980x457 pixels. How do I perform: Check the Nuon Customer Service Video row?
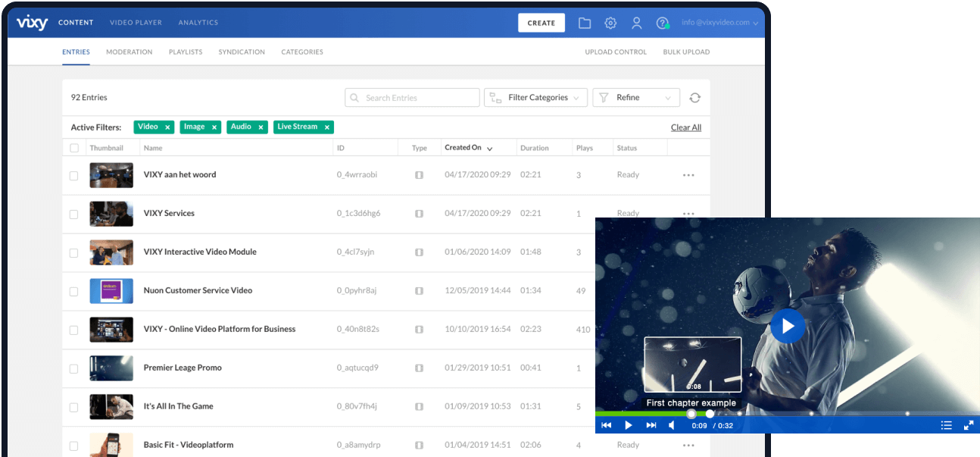[x=74, y=292]
